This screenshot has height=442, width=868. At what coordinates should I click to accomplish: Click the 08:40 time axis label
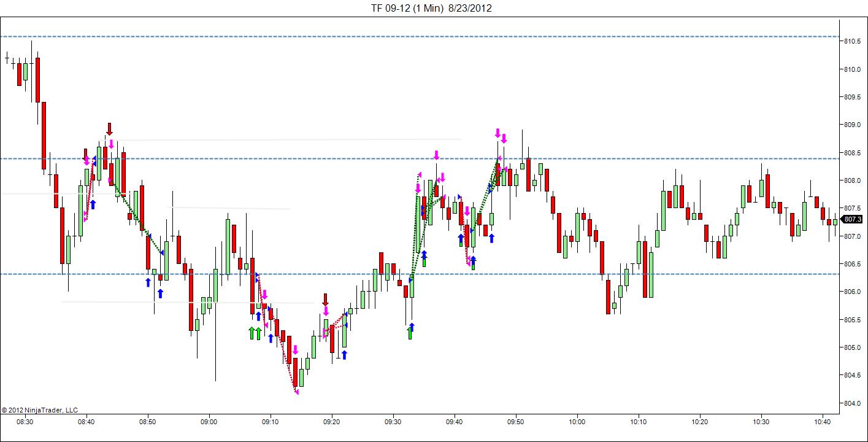[86, 422]
